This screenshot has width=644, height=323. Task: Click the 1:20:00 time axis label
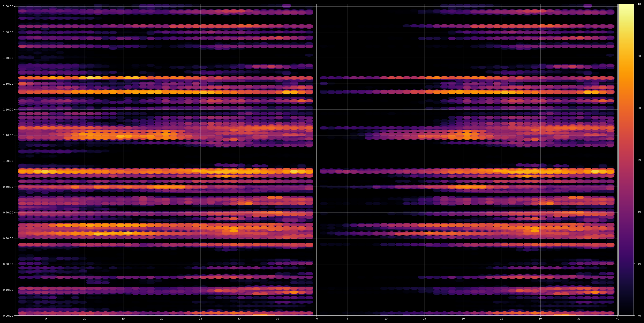click(x=8, y=109)
